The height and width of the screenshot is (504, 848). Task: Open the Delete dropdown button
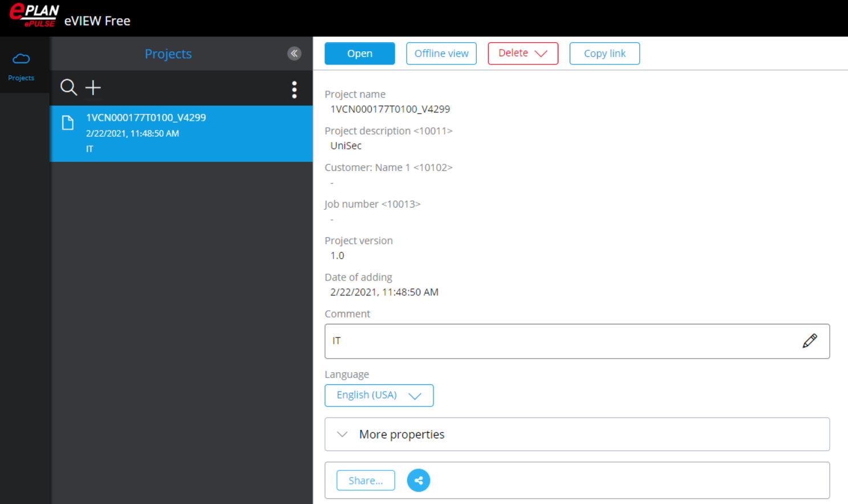pyautogui.click(x=523, y=54)
